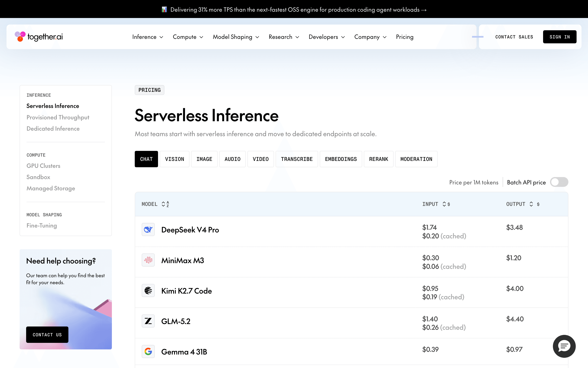Switch to the RERANK tab
Viewport: 588px width, 368px height.
379,159
